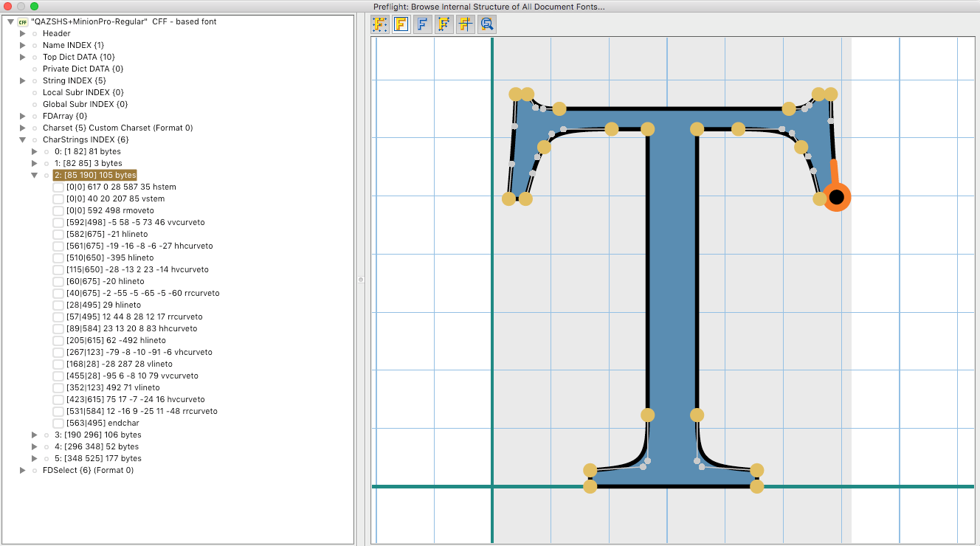Viewport: 980px width, 546px height.
Task: Collapse the CharStrings INDEX {6} node
Action: tap(23, 139)
